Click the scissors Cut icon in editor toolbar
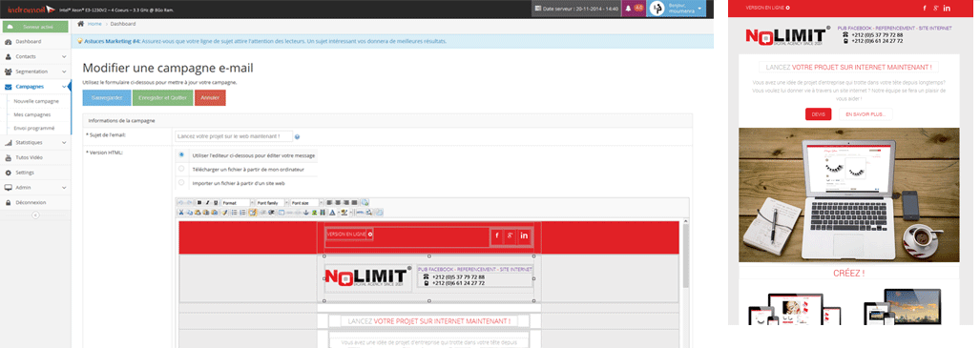Image resolution: width=980 pixels, height=348 pixels. (181, 213)
